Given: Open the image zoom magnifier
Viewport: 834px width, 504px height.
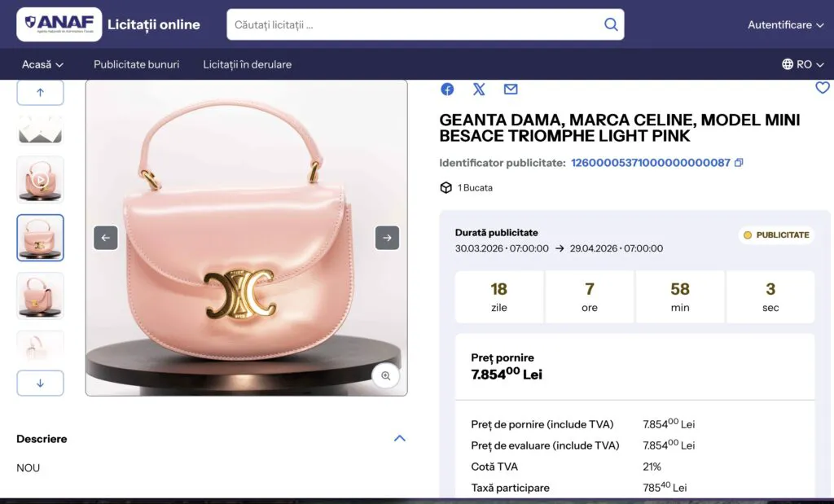Looking at the screenshot, I should 386,375.
